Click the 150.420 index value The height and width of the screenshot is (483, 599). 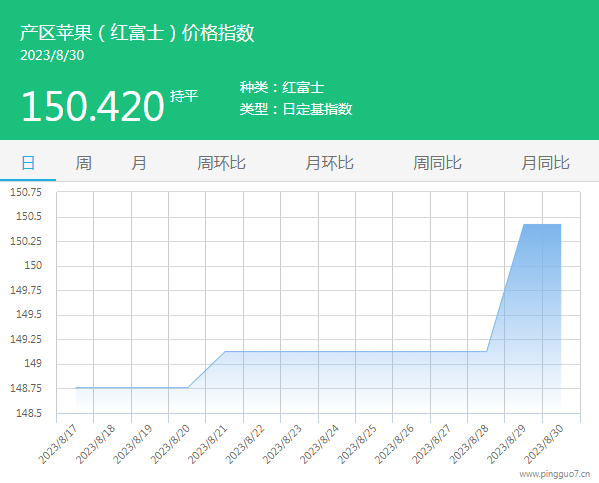click(x=92, y=106)
